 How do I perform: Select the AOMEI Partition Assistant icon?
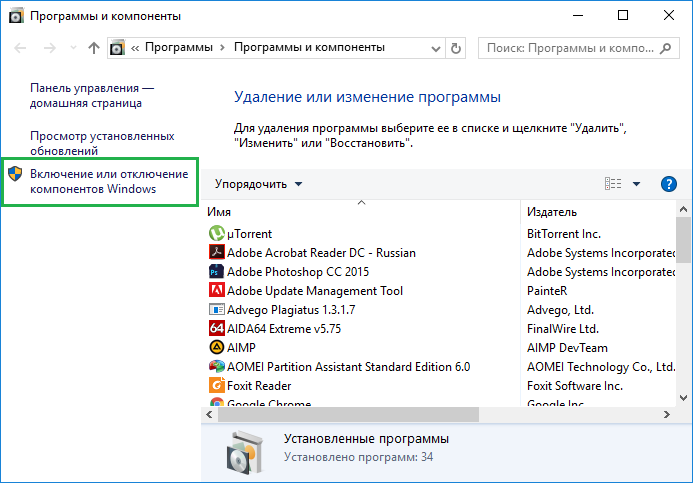click(216, 366)
